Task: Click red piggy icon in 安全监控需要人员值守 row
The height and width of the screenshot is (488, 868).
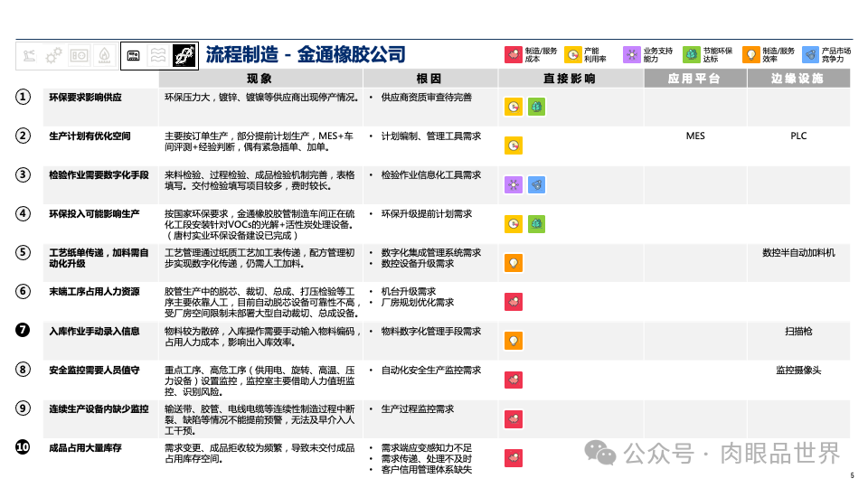Action: [514, 380]
